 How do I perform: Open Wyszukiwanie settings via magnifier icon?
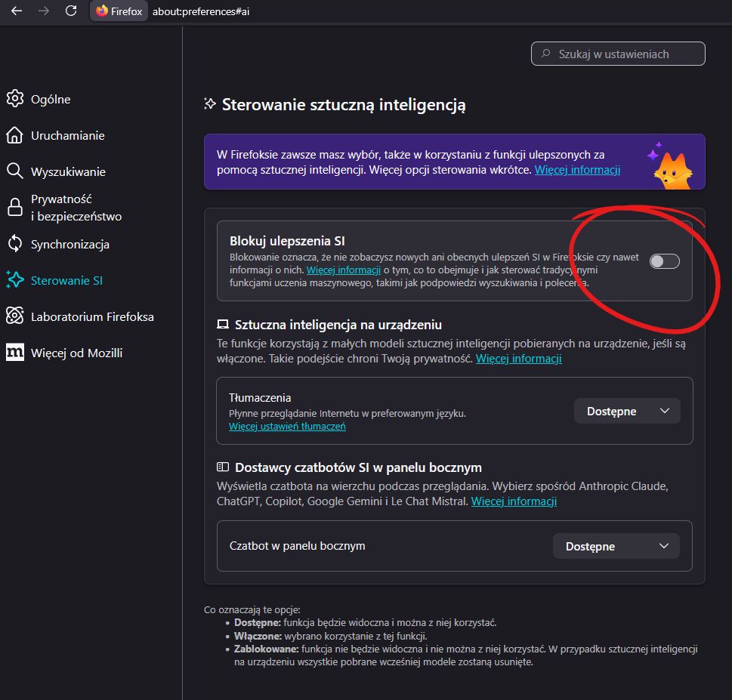pyautogui.click(x=15, y=171)
